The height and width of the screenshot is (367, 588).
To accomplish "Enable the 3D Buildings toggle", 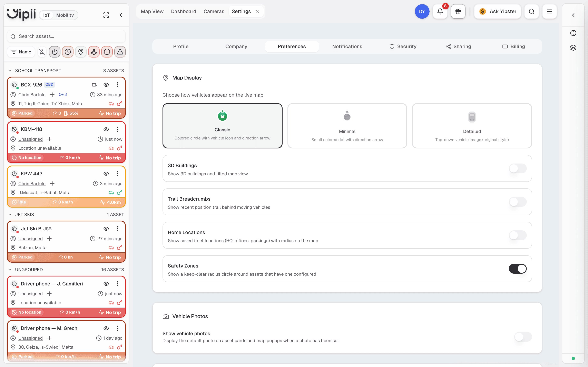I will coord(518,168).
